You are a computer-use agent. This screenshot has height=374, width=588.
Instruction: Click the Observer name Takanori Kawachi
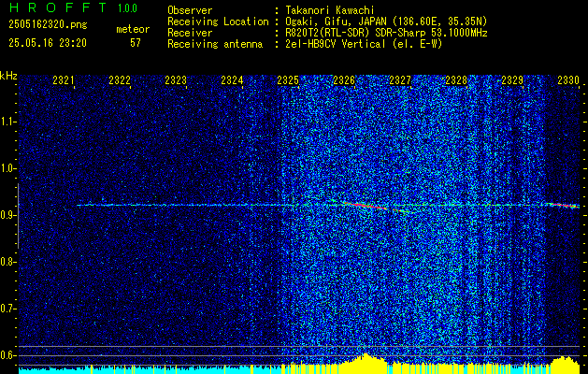click(330, 10)
